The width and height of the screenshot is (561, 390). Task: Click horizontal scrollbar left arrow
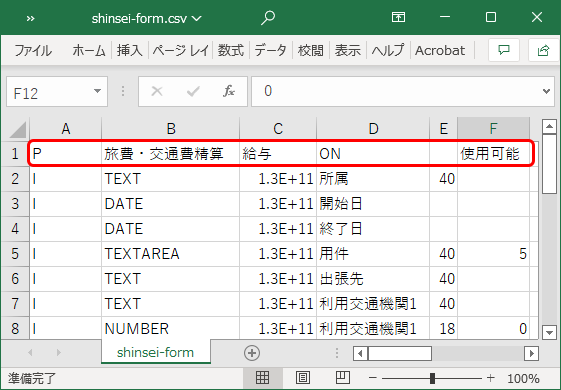pos(360,354)
